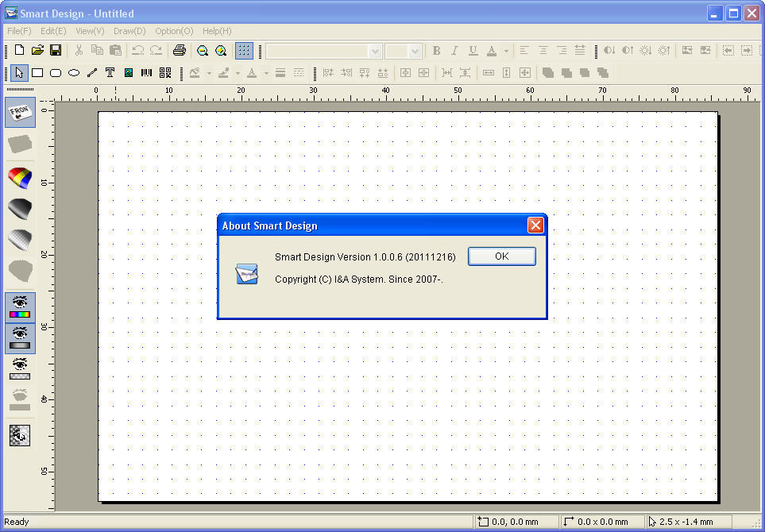Toggle Italic formatting

tap(454, 50)
